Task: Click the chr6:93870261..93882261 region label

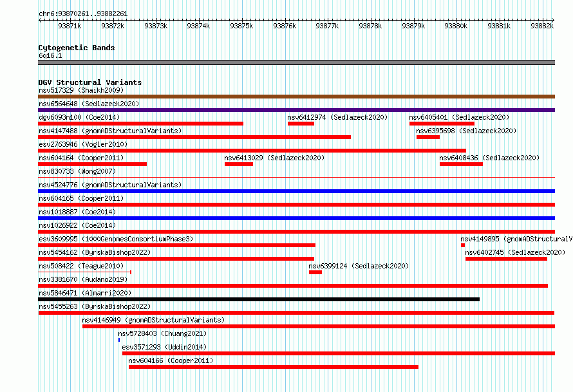Action: (83, 14)
